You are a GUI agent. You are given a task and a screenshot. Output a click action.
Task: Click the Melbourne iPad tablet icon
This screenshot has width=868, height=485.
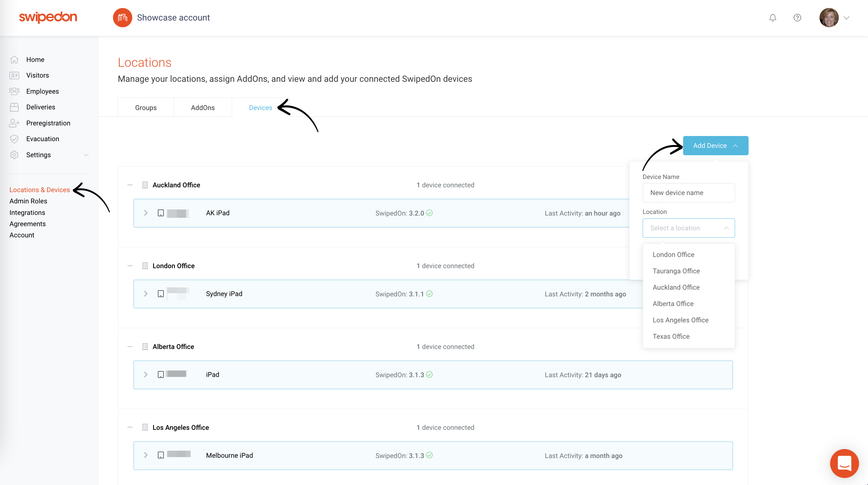pos(161,455)
